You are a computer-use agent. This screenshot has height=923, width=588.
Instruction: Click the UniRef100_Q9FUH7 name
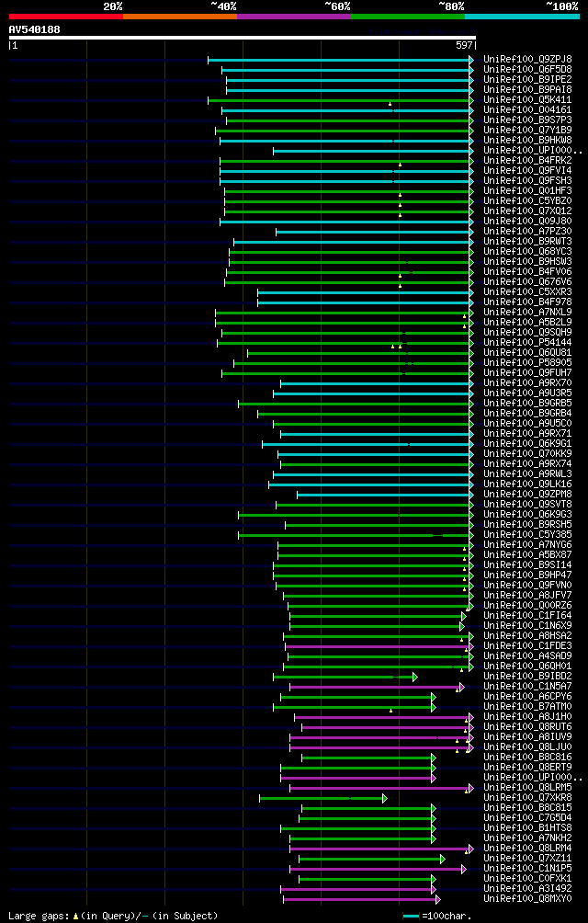pos(527,372)
